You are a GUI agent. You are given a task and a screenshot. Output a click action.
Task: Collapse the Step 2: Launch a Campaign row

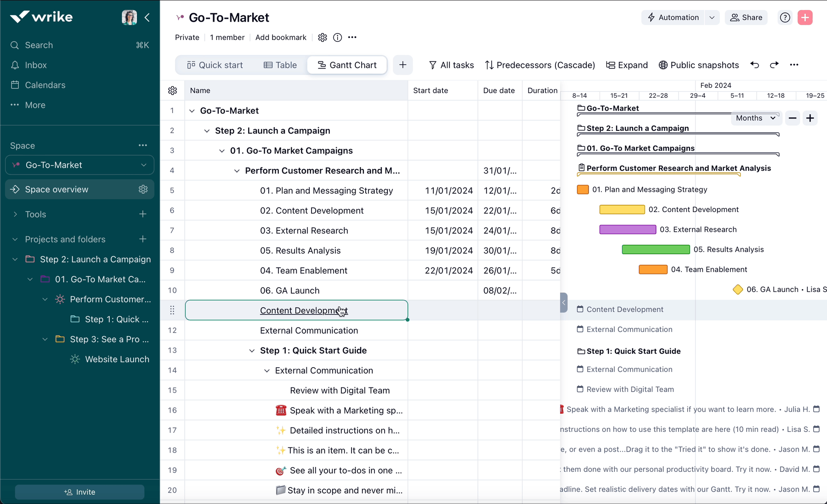pos(207,130)
